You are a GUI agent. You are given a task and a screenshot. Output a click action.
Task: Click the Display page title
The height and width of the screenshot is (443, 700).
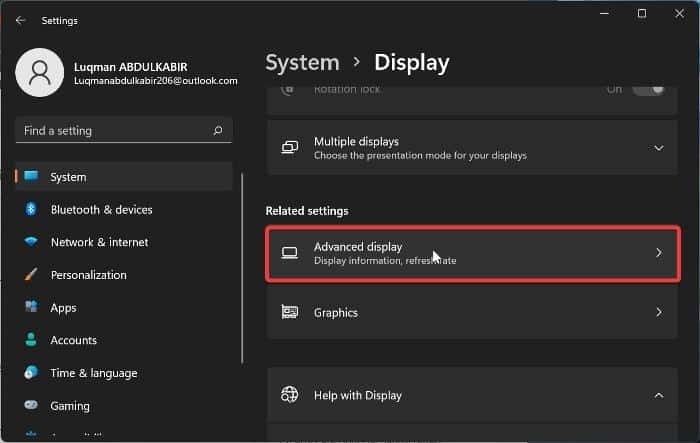[x=412, y=63]
